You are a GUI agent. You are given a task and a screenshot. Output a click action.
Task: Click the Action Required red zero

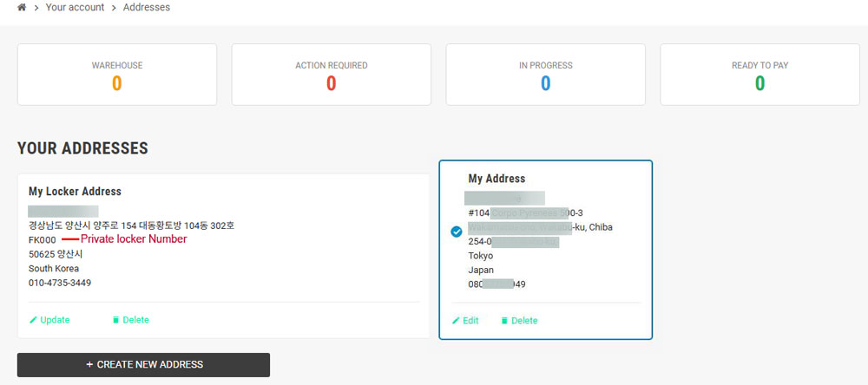331,83
